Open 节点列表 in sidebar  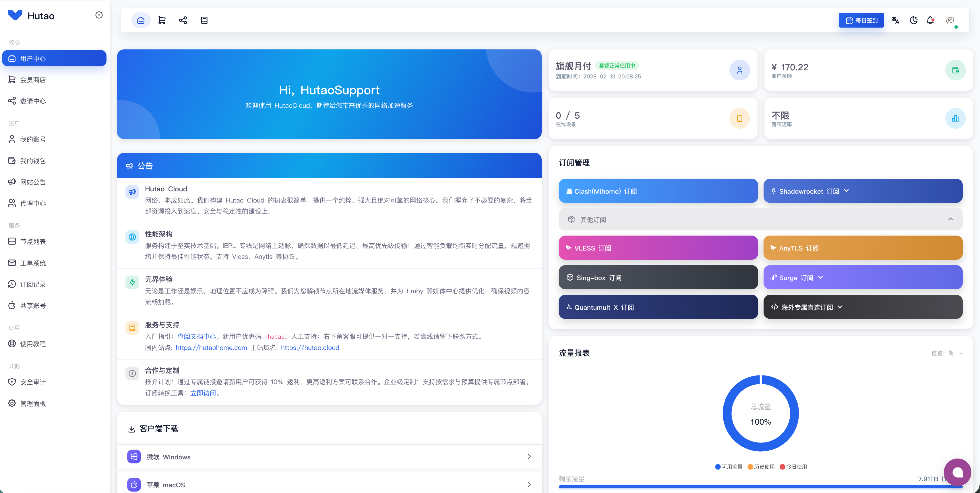(55, 241)
